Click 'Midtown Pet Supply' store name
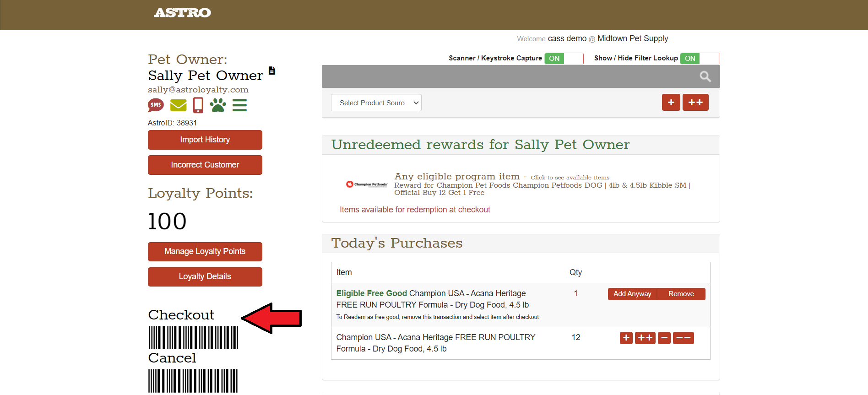Screen dimensions: 868x395 [x=633, y=38]
